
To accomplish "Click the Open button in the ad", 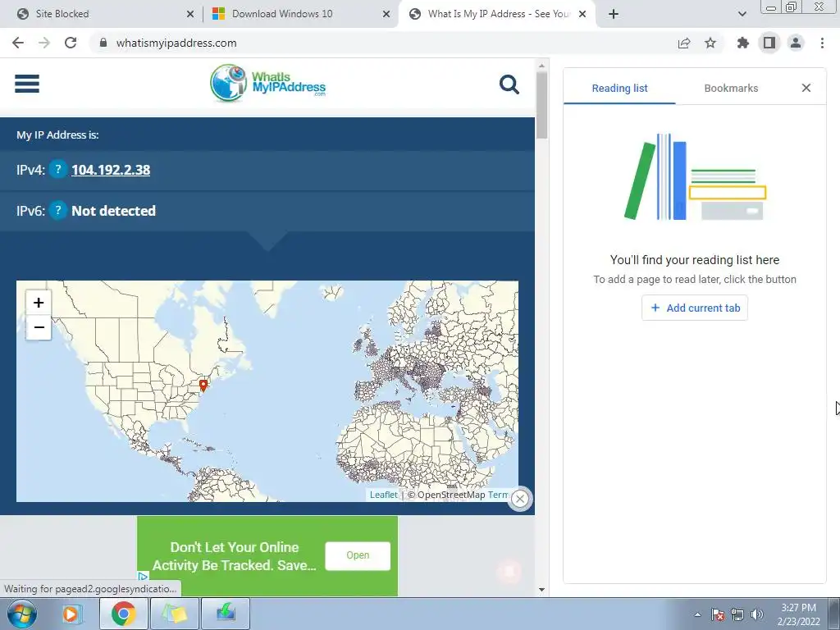I will [358, 555].
